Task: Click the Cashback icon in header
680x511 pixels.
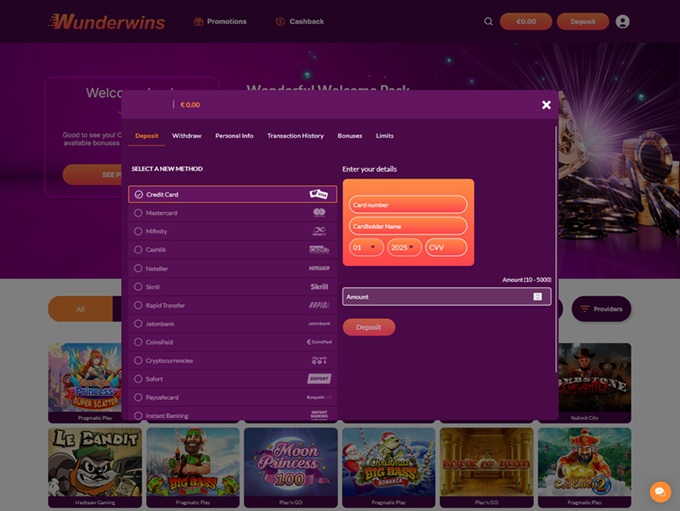Action: [280, 21]
